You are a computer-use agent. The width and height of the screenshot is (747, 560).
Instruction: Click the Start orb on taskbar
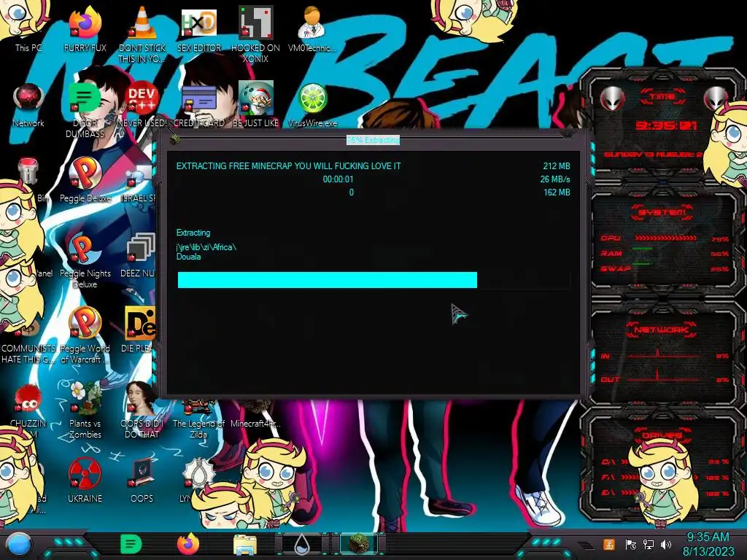point(19,545)
